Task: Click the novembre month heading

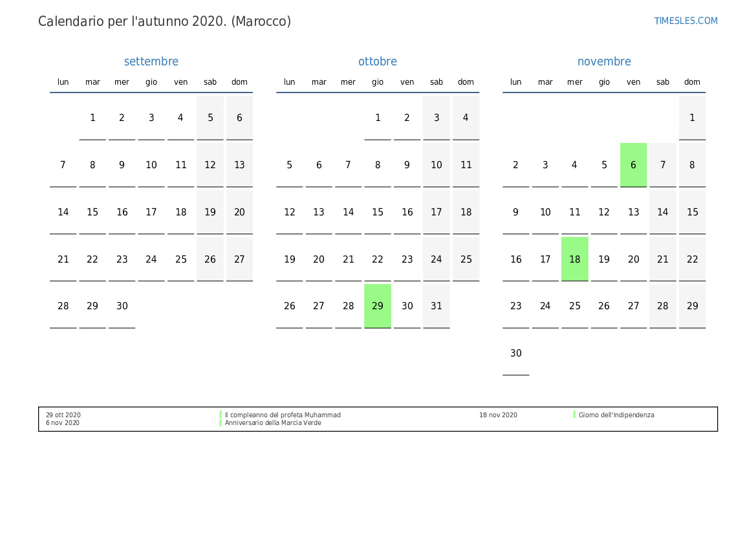Action: (x=604, y=61)
